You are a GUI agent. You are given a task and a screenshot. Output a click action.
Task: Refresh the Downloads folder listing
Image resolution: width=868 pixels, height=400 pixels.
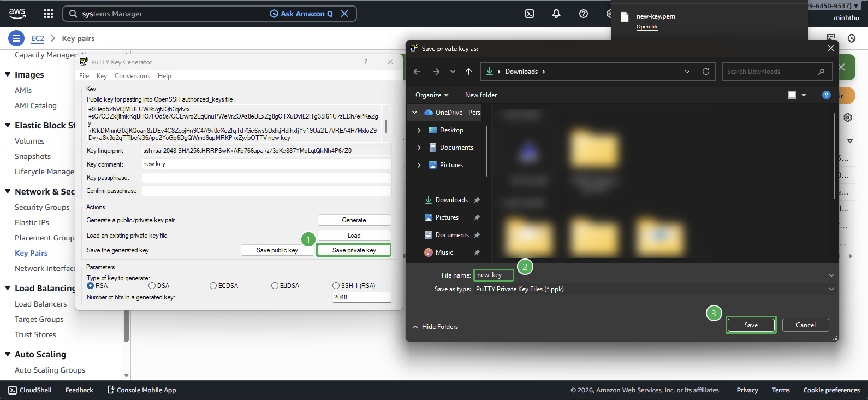(x=705, y=72)
